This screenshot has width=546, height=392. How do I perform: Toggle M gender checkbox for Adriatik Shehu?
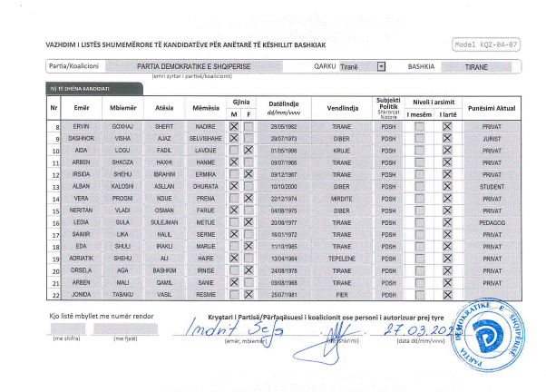233,258
